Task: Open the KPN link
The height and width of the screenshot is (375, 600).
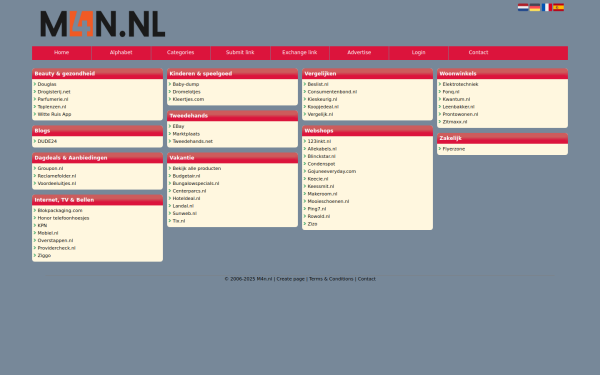Action: (42, 225)
